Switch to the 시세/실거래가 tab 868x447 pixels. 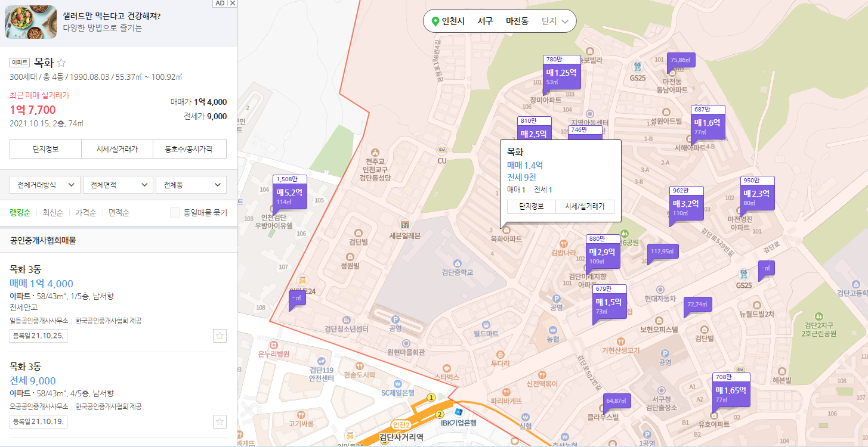[x=118, y=149]
